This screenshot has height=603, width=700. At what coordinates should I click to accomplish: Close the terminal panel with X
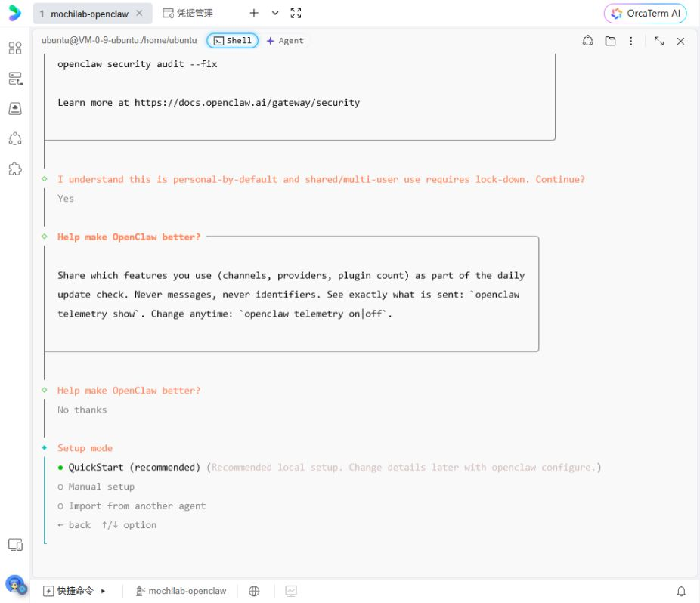[x=680, y=41]
